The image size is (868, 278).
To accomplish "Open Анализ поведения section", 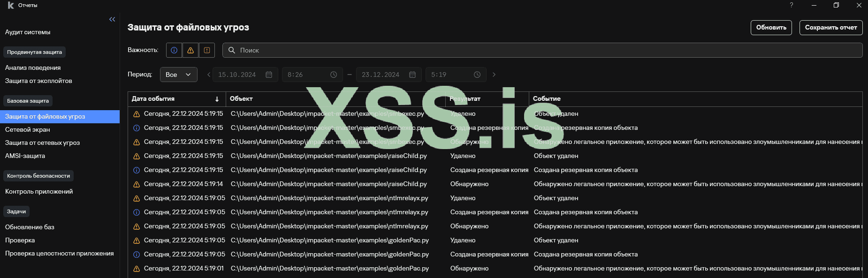I will pyautogui.click(x=33, y=68).
